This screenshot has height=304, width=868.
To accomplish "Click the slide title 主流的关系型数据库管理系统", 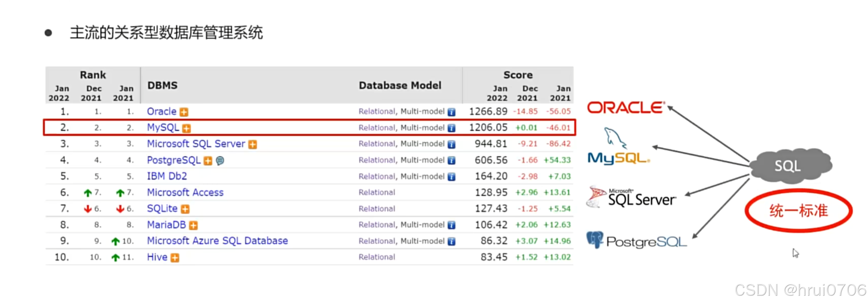I will [166, 33].
